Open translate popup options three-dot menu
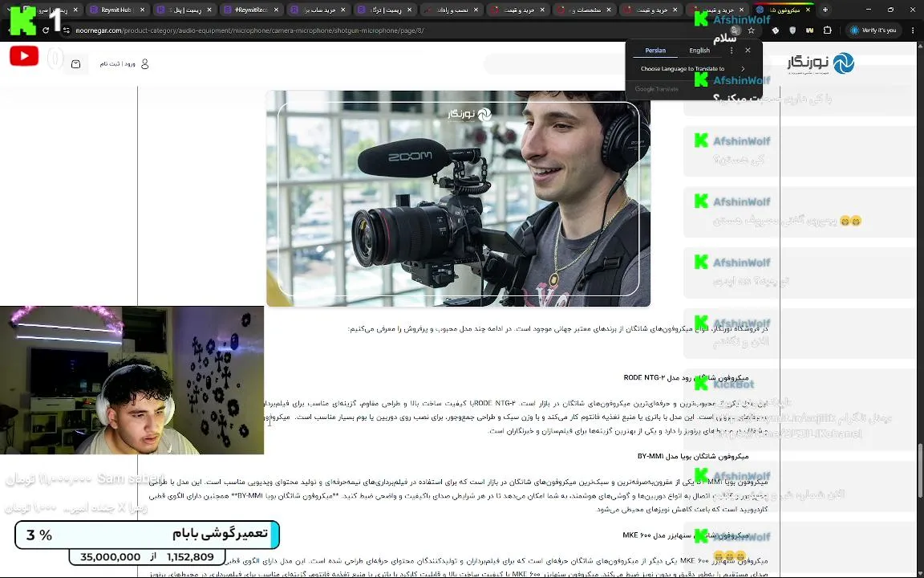The width and height of the screenshot is (924, 578). click(731, 51)
